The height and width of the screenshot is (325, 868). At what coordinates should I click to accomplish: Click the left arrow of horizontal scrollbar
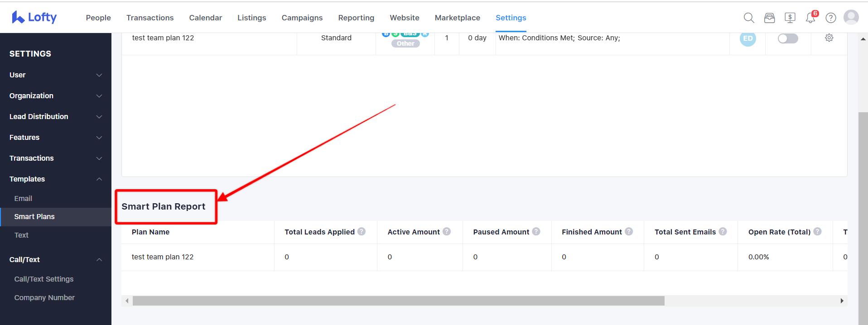pos(127,301)
